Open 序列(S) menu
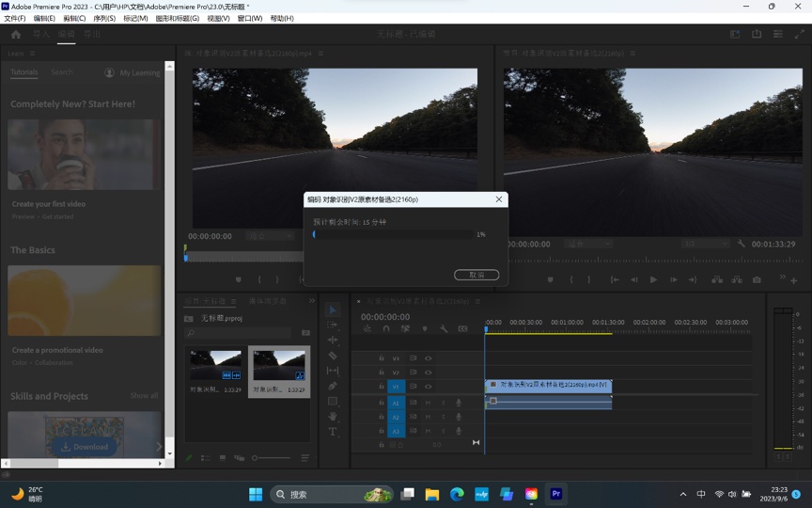 click(x=104, y=18)
